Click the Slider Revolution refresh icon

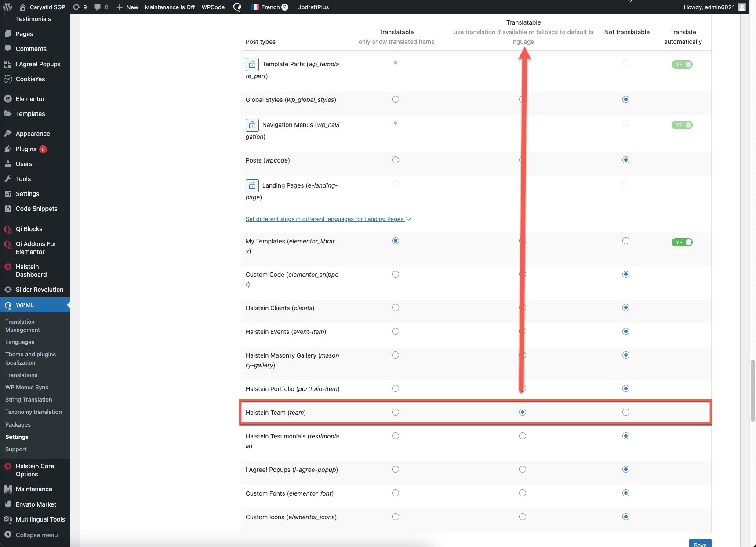[8, 290]
